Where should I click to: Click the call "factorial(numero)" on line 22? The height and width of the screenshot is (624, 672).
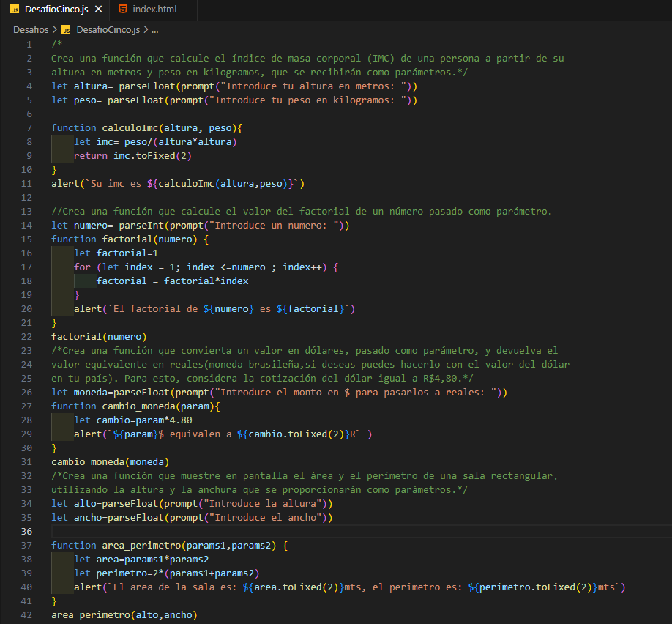99,337
